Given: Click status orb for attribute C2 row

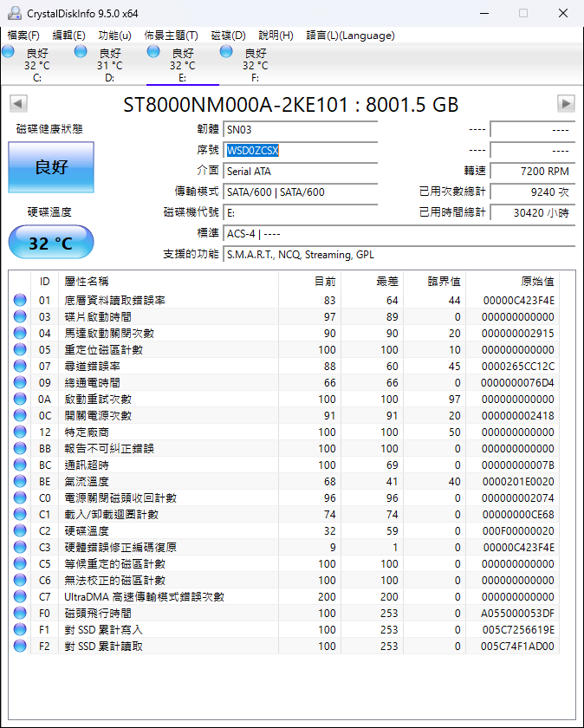Looking at the screenshot, I should tap(20, 530).
